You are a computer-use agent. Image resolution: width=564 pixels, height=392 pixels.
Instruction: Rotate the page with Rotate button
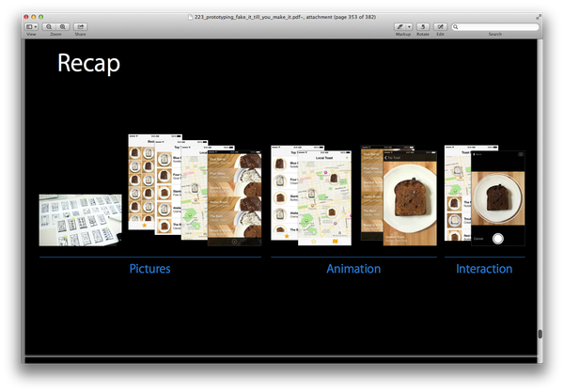[x=423, y=26]
